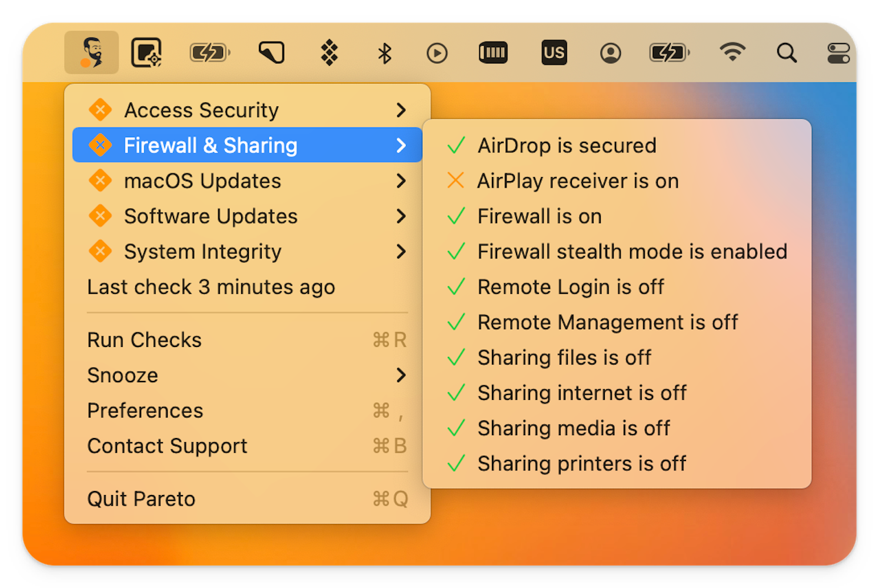879x588 pixels.
Task: Click the Bluetooth icon in the menu bar
Action: pyautogui.click(x=384, y=52)
